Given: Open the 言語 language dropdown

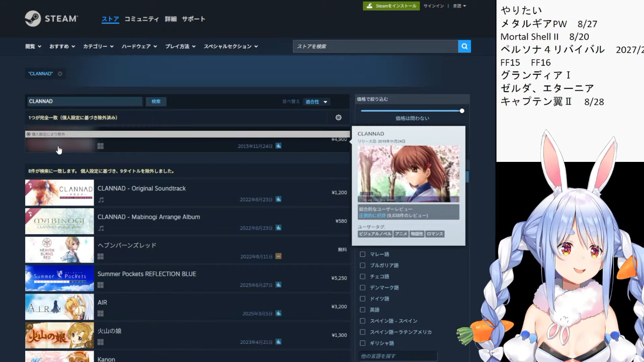Looking at the screenshot, I should tap(459, 6).
